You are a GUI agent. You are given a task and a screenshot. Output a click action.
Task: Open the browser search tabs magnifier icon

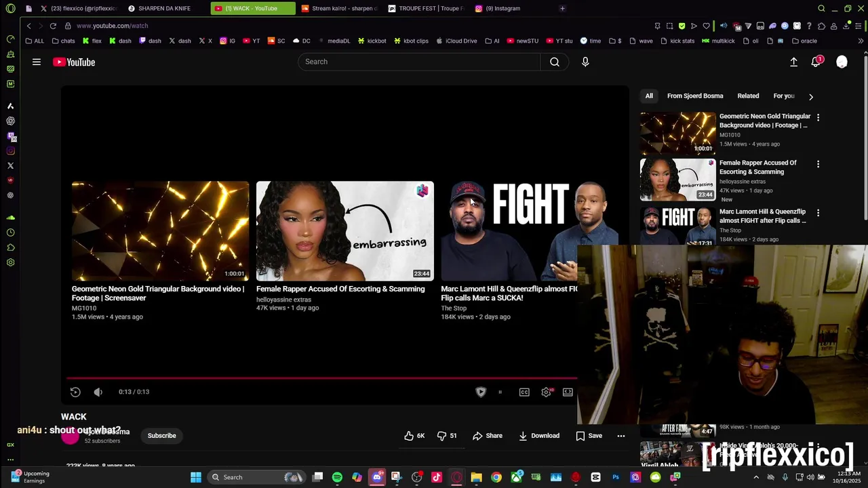pos(821,8)
